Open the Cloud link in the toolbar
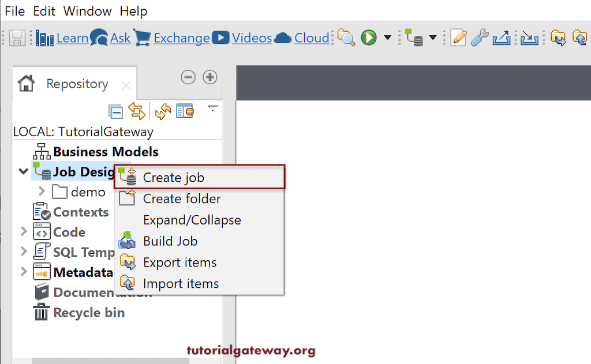This screenshot has height=364, width=591. pyautogui.click(x=312, y=37)
